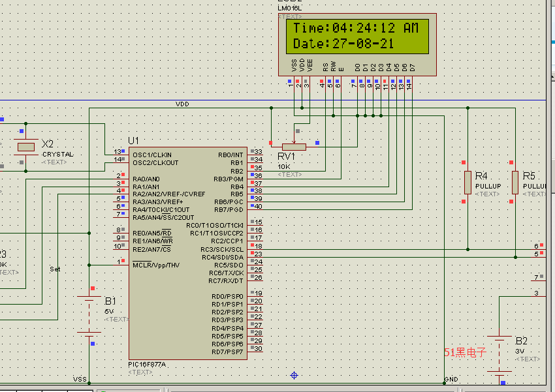
Task: Select the B2 battery symbol
Action: pos(499,355)
